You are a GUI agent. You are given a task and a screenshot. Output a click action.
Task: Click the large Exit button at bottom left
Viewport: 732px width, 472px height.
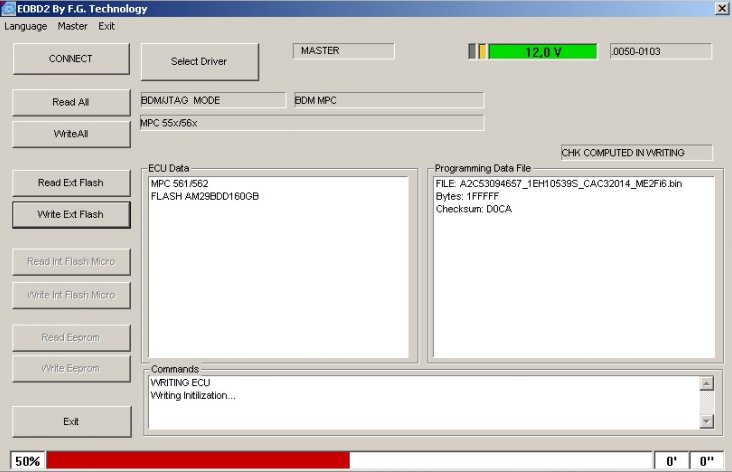tap(71, 422)
